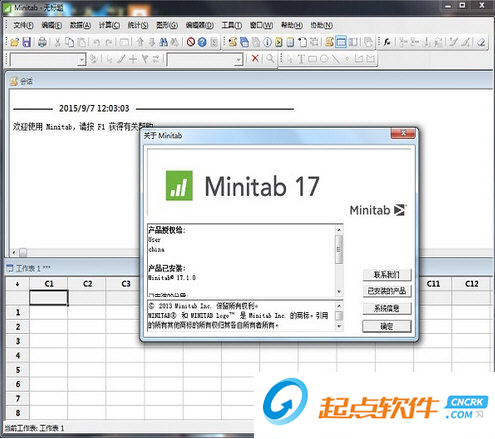Open the second toolbar combo box dropdown
The image size is (495, 439).
click(238, 60)
